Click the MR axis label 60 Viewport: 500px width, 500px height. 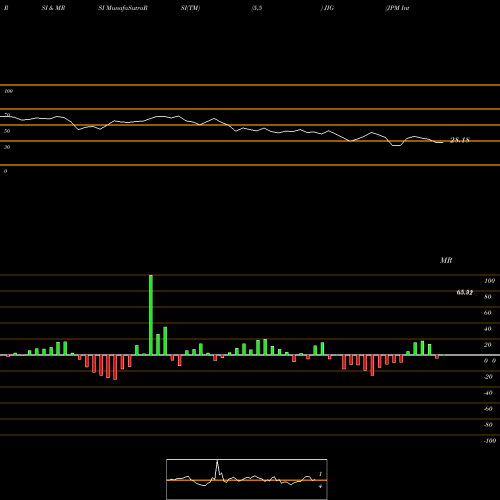487,313
